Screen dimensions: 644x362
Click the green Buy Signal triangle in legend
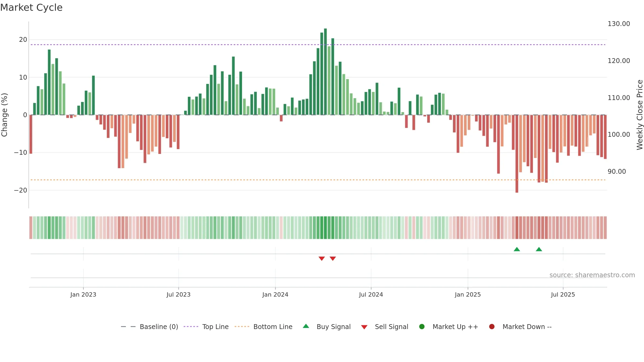pyautogui.click(x=306, y=326)
